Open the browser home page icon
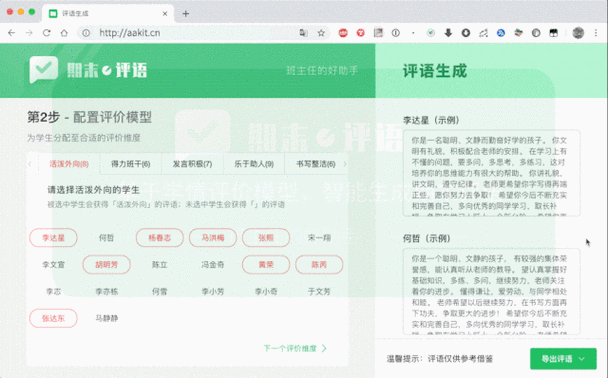 (x=64, y=33)
